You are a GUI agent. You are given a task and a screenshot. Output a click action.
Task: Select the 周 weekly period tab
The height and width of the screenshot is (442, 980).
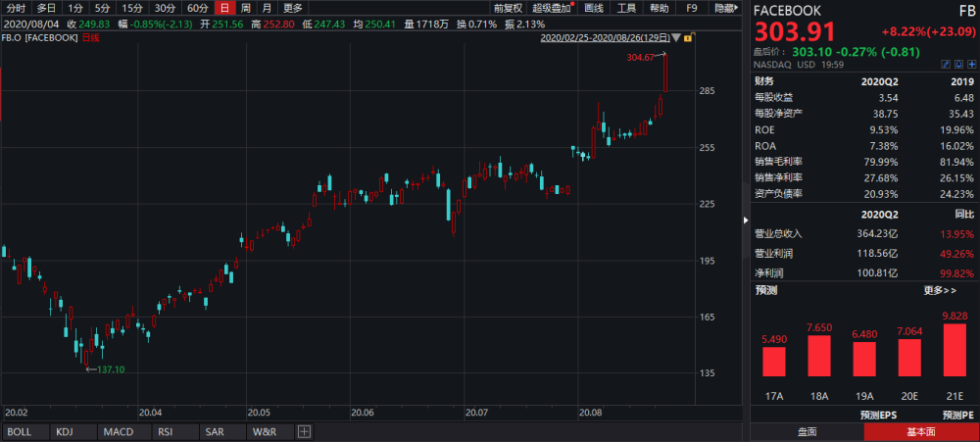246,8
